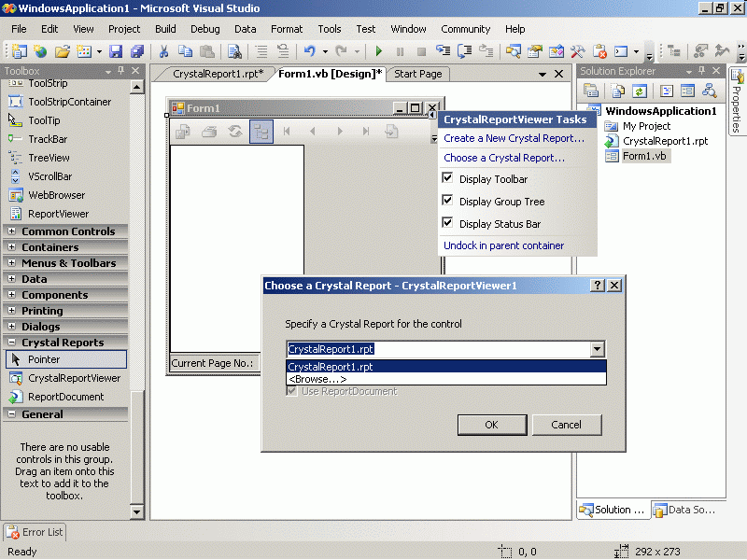Image resolution: width=747 pixels, height=560 pixels.
Task: Click the Save icon in the toolbar
Action: [116, 51]
